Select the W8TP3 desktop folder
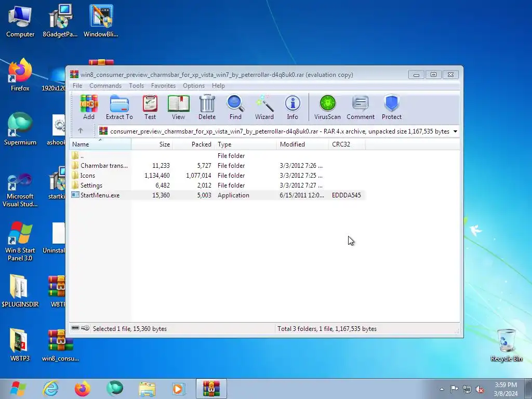Image resolution: width=532 pixels, height=399 pixels. click(20, 345)
